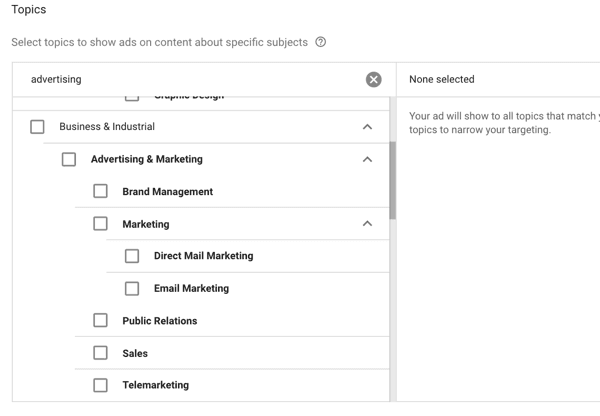Viewport: 600px width, 416px height.
Task: Collapse the Advertising & Marketing section
Action: tap(367, 159)
